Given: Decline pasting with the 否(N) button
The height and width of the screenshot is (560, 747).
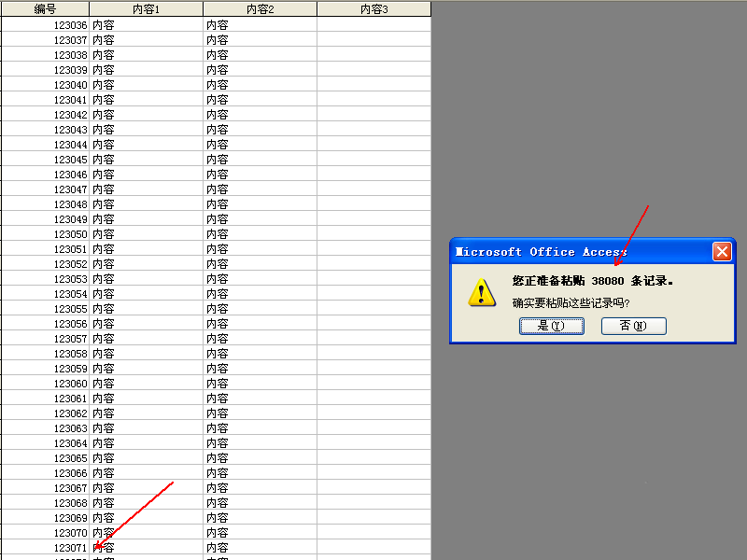Looking at the screenshot, I should [x=634, y=326].
